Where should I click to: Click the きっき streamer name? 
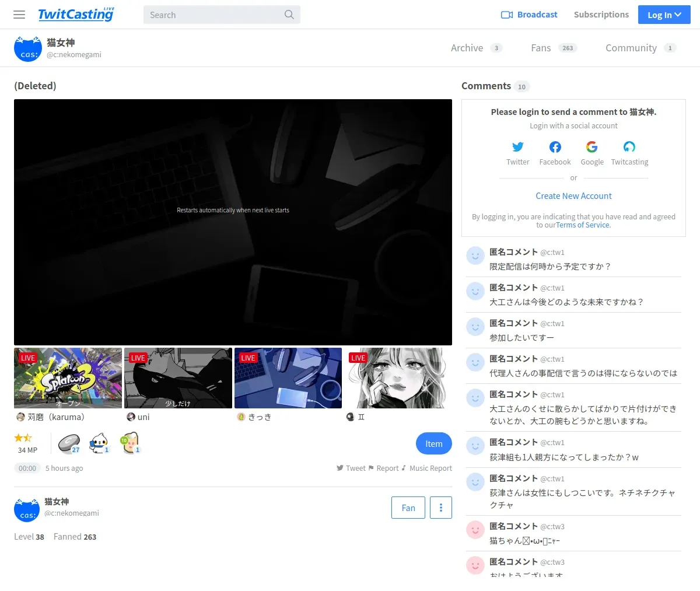tap(260, 417)
